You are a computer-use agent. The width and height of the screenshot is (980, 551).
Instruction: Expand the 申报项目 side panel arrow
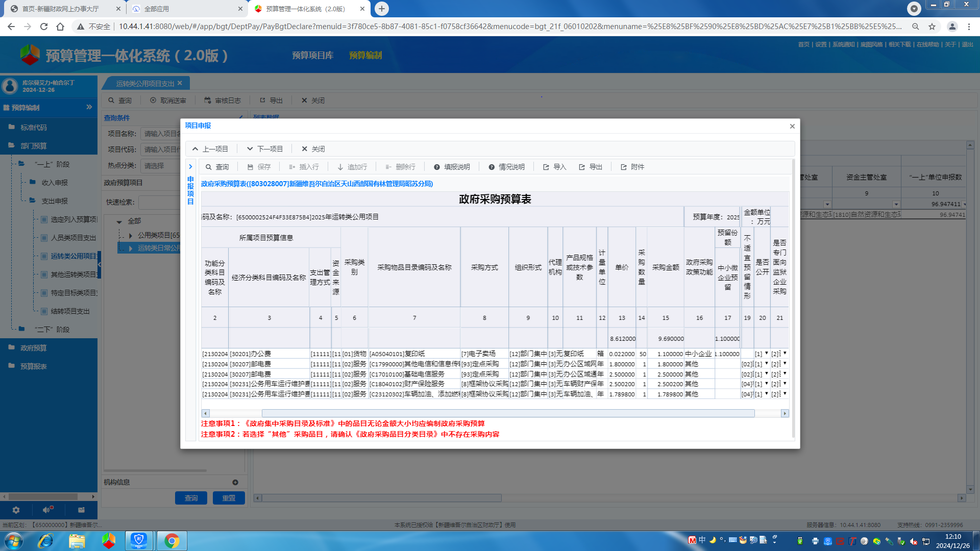click(x=190, y=167)
